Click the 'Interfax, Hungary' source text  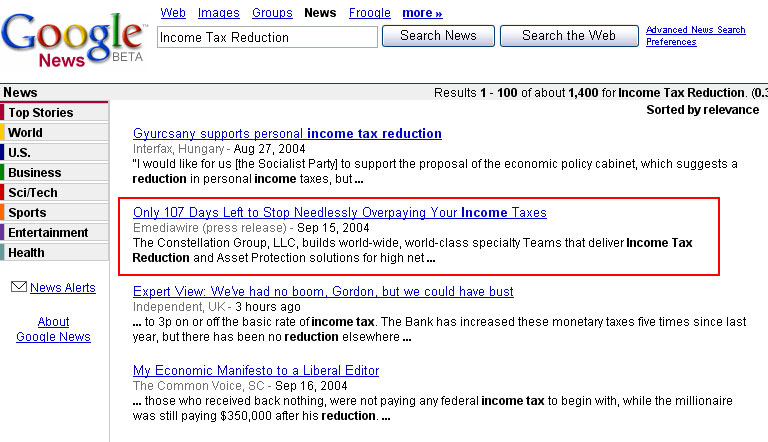[x=178, y=149]
